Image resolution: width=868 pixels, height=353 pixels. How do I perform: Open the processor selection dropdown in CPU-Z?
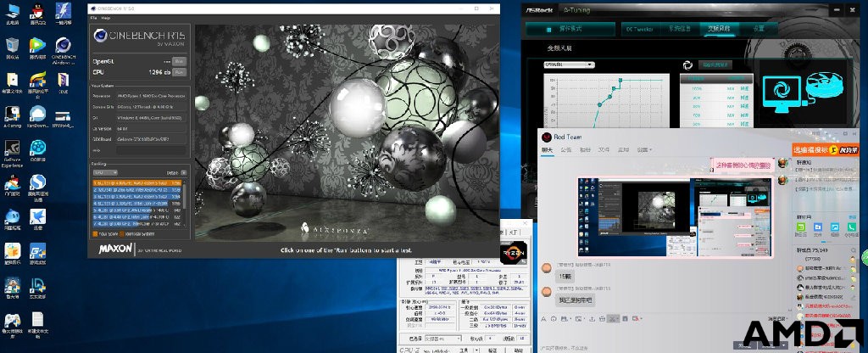(442, 338)
